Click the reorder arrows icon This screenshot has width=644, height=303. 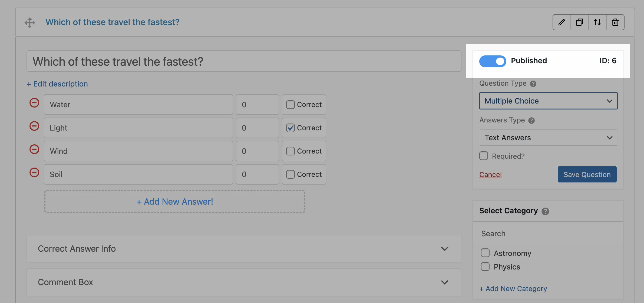(x=597, y=22)
